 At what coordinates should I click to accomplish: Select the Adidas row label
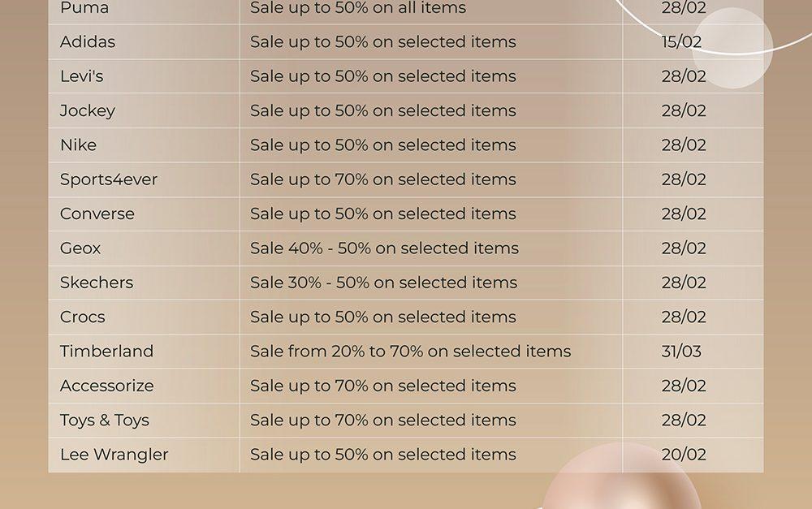click(x=88, y=41)
